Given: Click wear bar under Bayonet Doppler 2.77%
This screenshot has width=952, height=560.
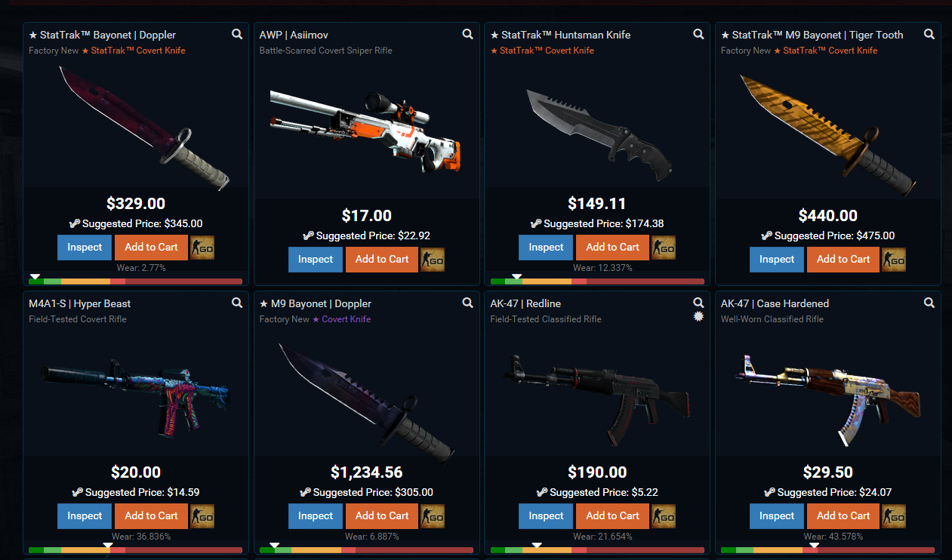Looking at the screenshot, I should pyautogui.click(x=136, y=282).
